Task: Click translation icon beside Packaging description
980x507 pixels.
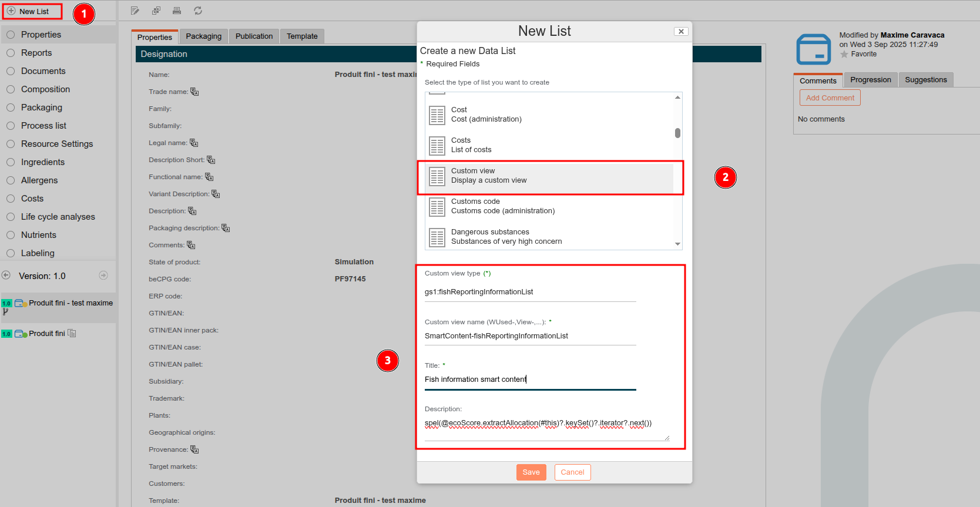Action: [x=226, y=228]
